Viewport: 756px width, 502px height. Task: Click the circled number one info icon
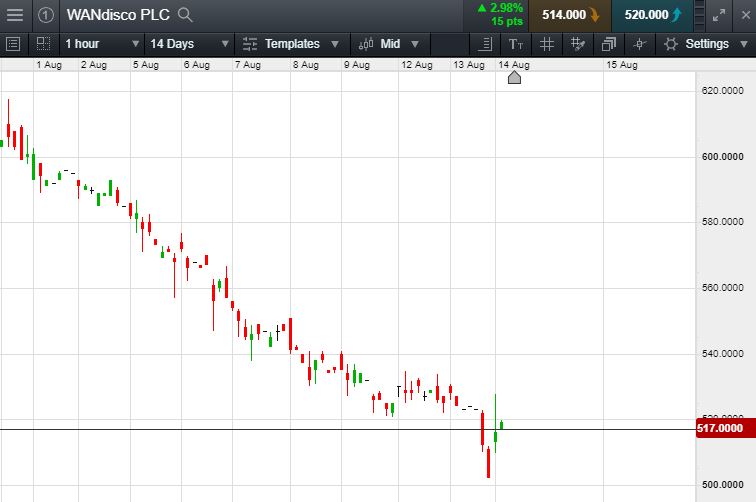point(46,15)
